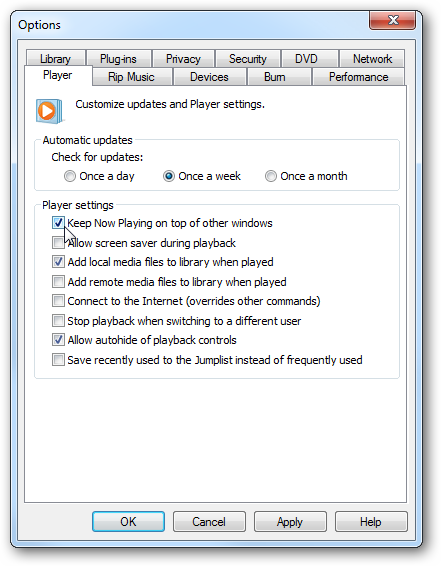Image resolution: width=441 pixels, height=566 pixels.
Task: Enable Allow screen saver during playback
Action: click(x=58, y=243)
